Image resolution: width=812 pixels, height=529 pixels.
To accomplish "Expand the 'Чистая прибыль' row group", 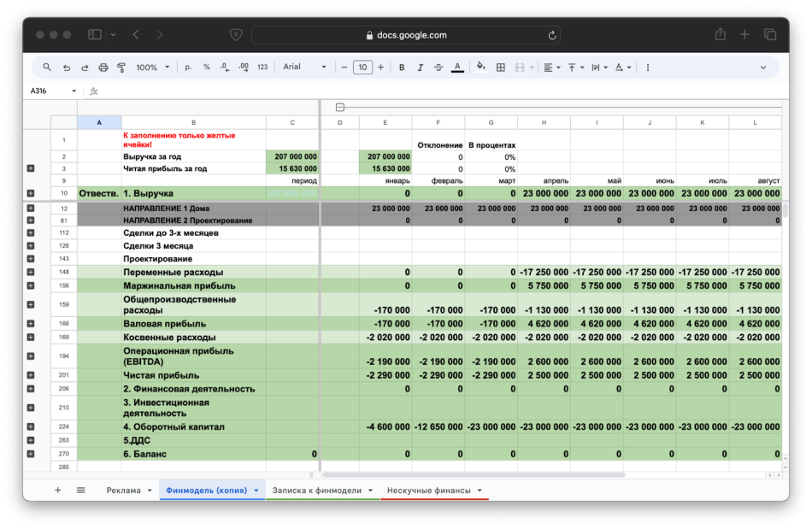I will click(31, 375).
